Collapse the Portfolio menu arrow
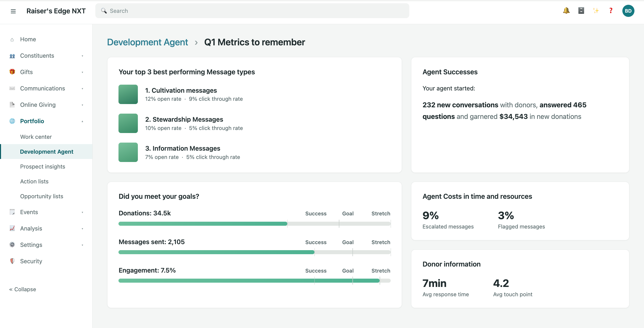Screen dimensions: 644x328 click(82, 121)
